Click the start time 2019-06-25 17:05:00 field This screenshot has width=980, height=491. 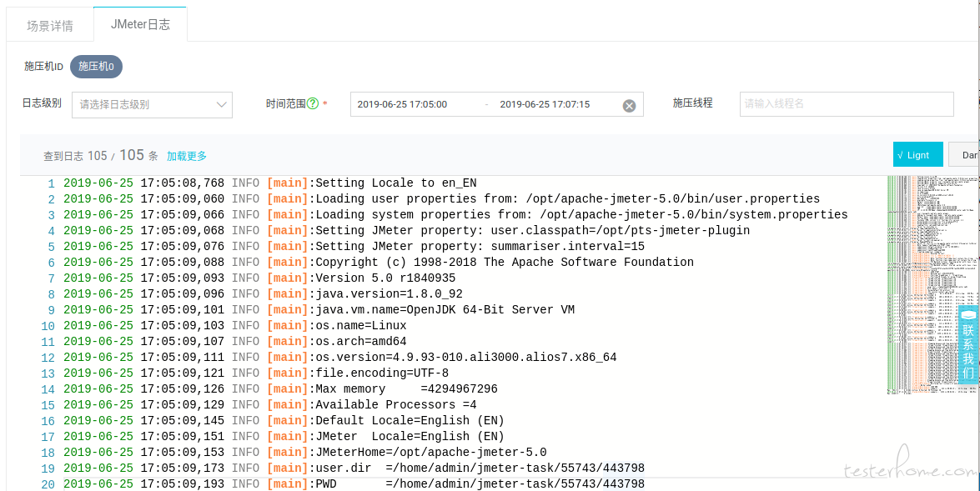402,104
